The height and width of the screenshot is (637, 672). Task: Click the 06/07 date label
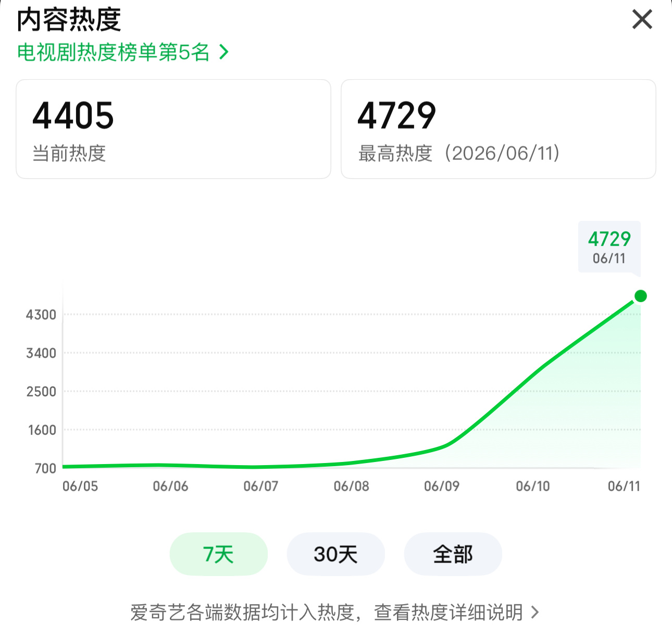coord(261,486)
